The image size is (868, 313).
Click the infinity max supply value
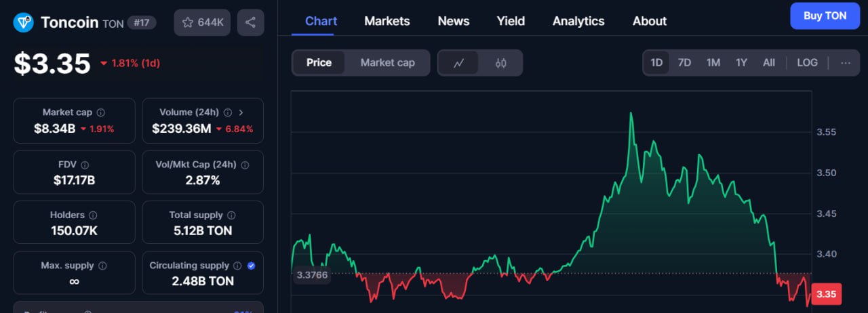[74, 281]
